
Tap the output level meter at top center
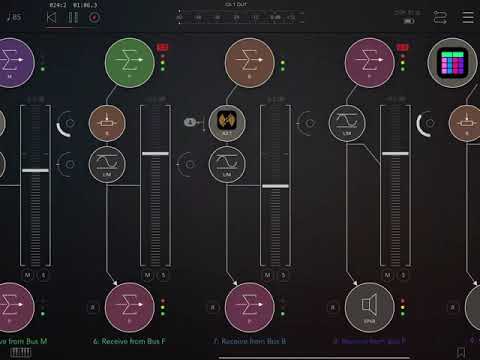[x=240, y=17]
